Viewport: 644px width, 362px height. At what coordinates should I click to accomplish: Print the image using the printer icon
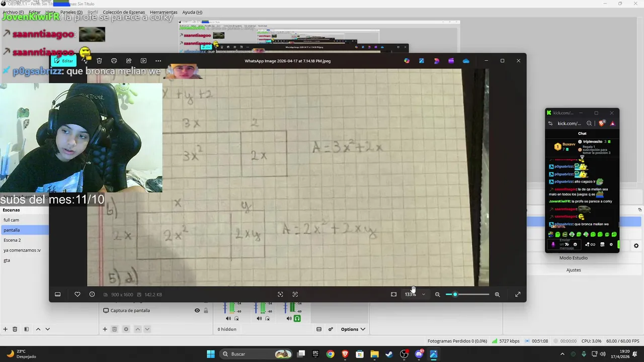[x=114, y=61]
